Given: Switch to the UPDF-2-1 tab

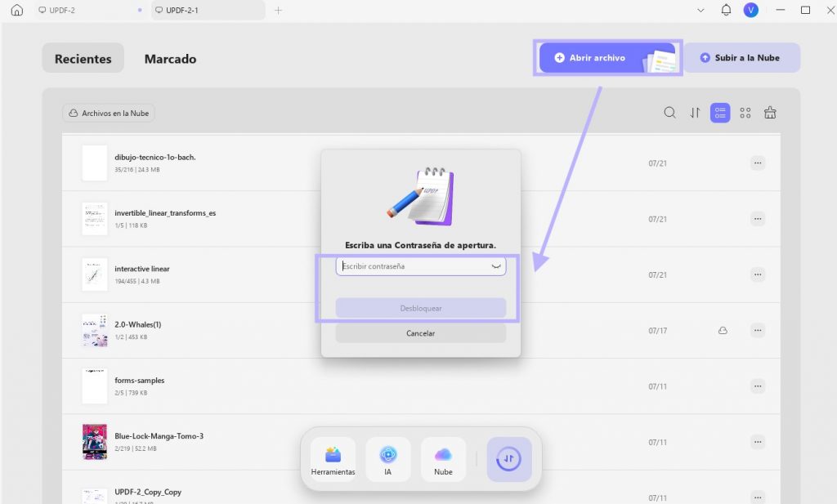Looking at the screenshot, I should (208, 10).
